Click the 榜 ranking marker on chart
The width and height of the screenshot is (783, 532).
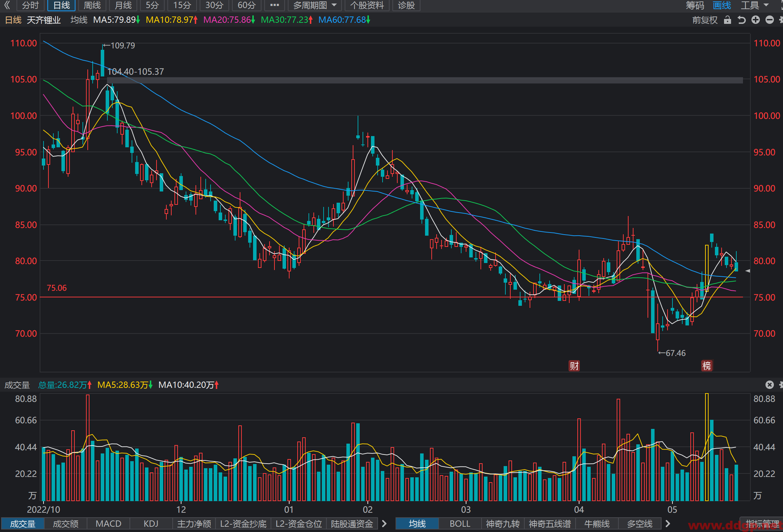tap(706, 366)
